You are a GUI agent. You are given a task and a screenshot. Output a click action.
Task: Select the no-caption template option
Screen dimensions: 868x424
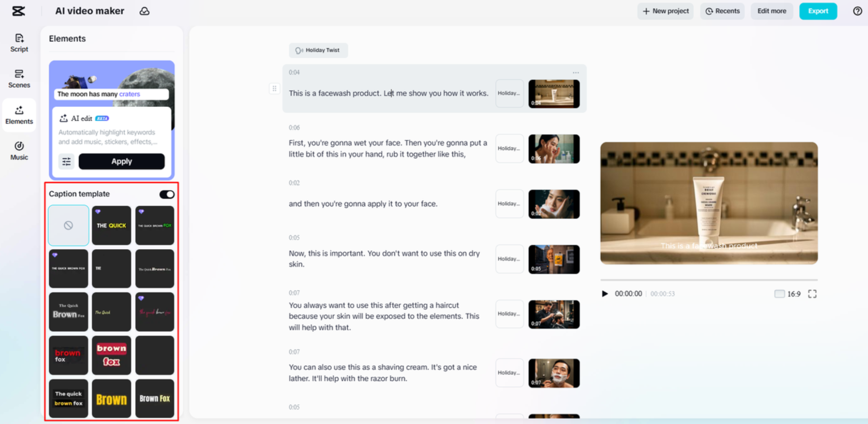point(69,225)
